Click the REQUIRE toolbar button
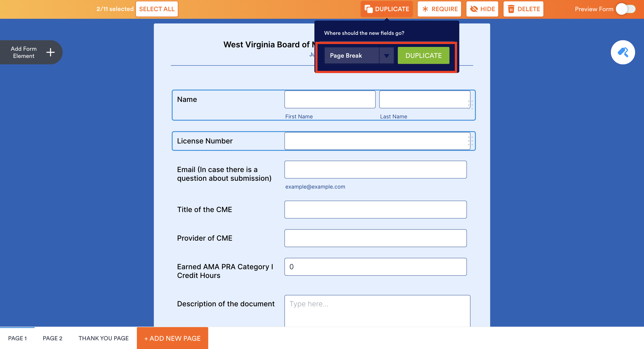This screenshot has height=349, width=644. tap(439, 9)
